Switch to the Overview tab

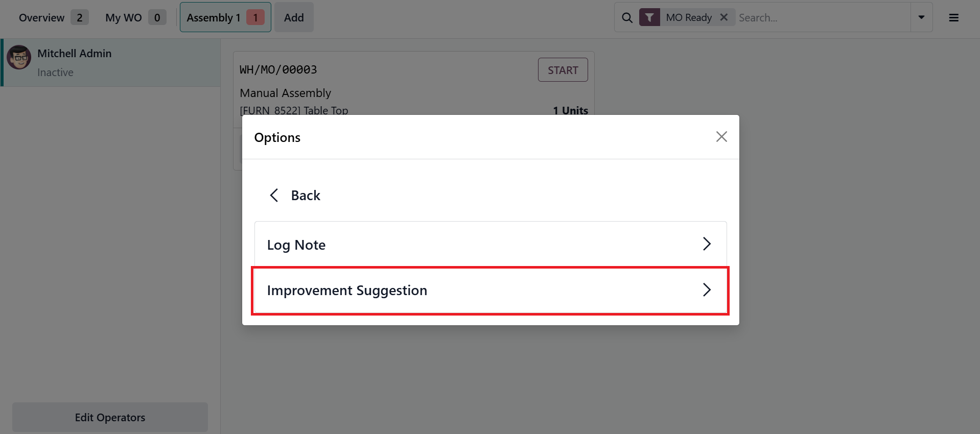tap(41, 17)
